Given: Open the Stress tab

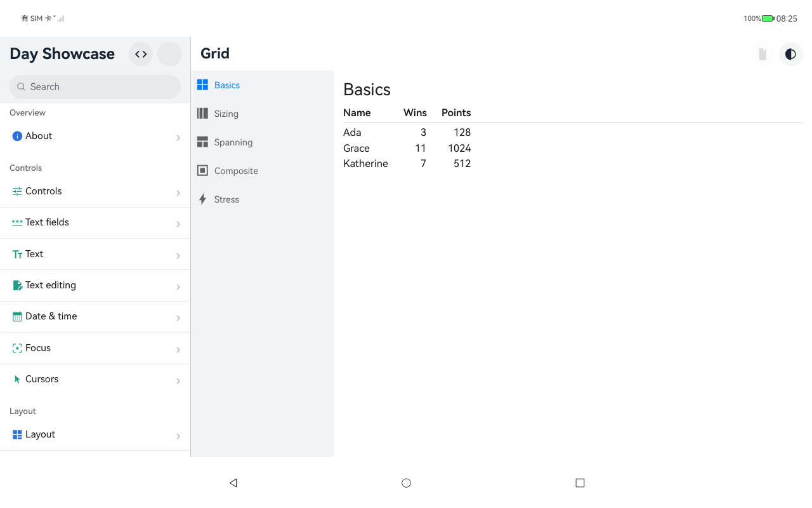Looking at the screenshot, I should (x=262, y=199).
